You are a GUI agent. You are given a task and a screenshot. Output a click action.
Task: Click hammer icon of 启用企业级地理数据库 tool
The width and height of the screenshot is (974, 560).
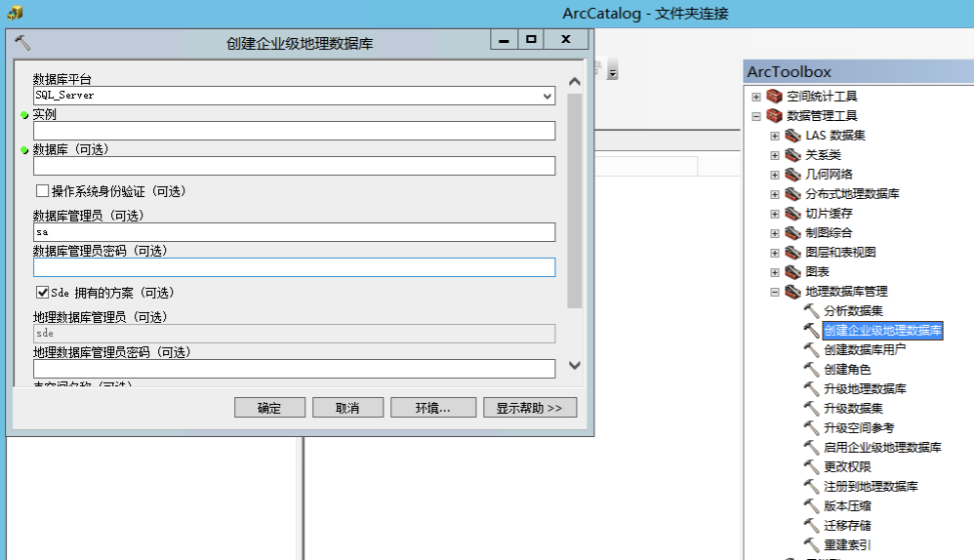click(811, 447)
